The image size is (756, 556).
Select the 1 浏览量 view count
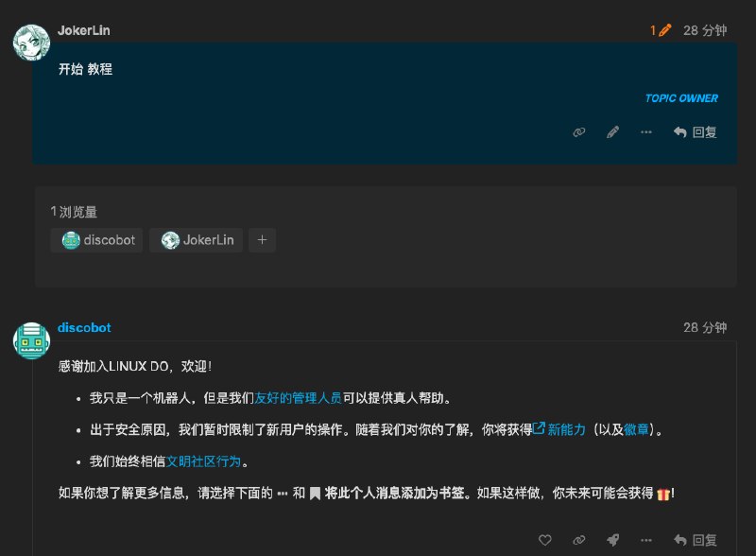[74, 212]
